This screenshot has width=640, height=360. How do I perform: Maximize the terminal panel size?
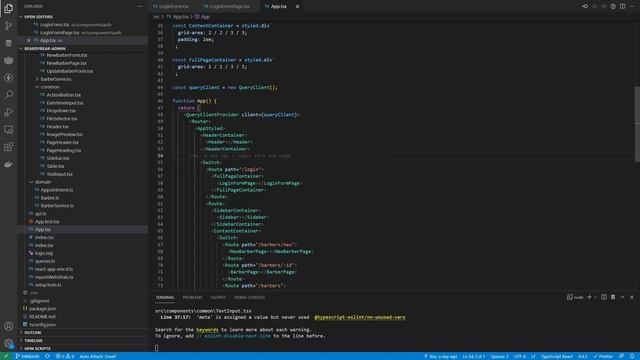point(622,297)
